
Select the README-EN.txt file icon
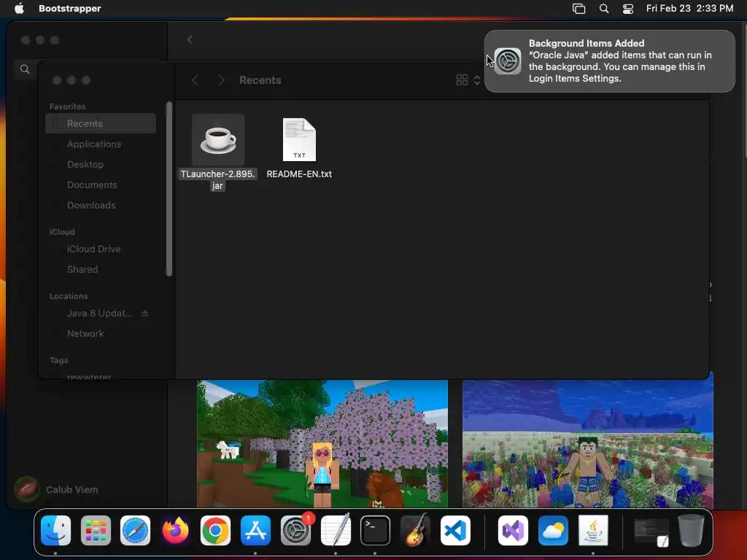(x=299, y=139)
